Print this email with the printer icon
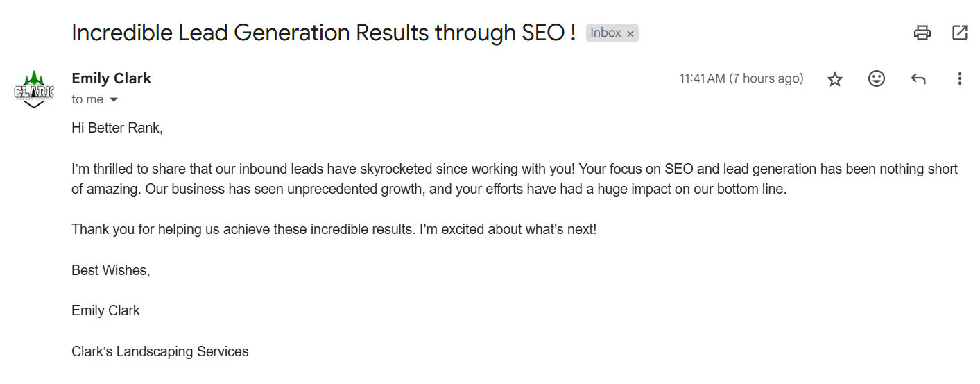 click(x=922, y=33)
